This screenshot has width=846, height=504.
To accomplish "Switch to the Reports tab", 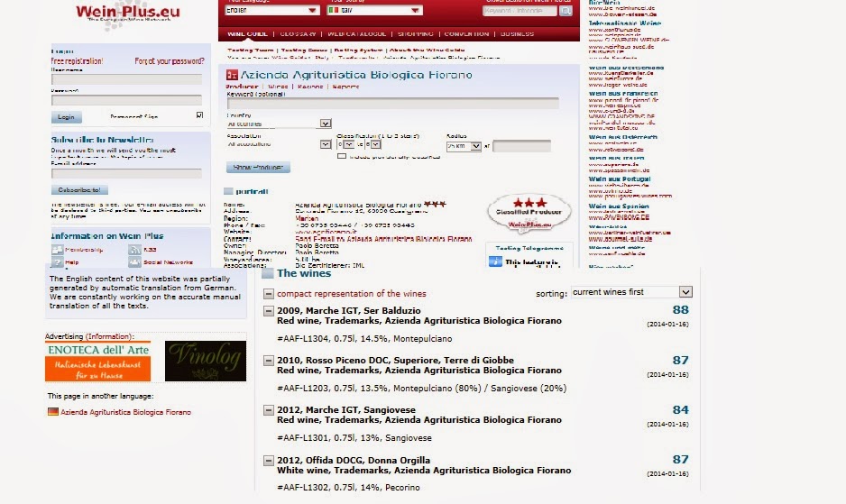I will tap(345, 87).
